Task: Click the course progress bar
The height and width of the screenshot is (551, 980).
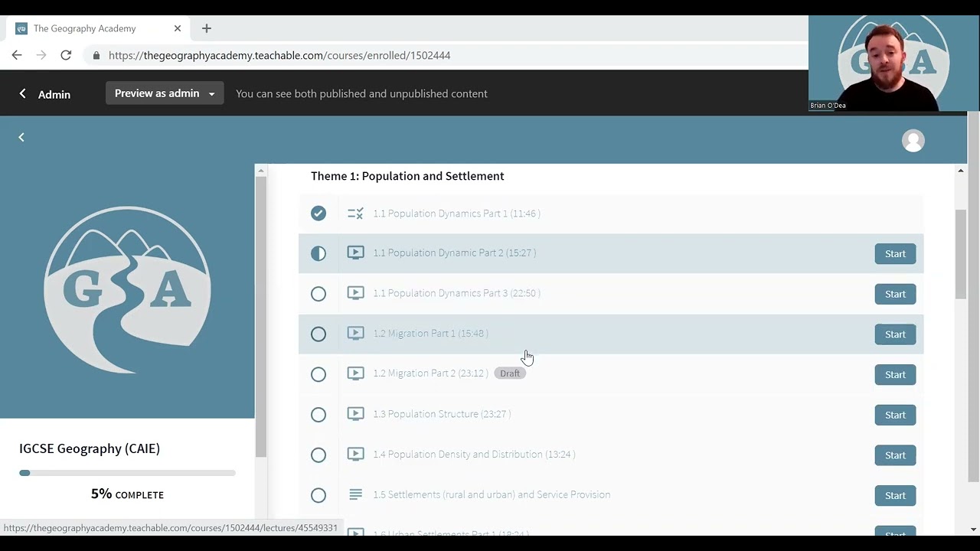Action: tap(127, 473)
